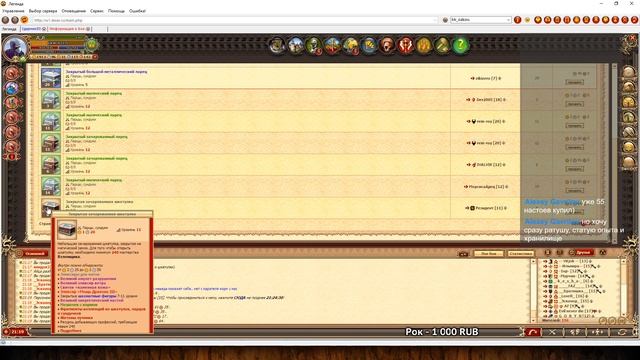The height and width of the screenshot is (360, 640).
Task: Click the blue chest thumbnail in first row
Action: [51, 78]
